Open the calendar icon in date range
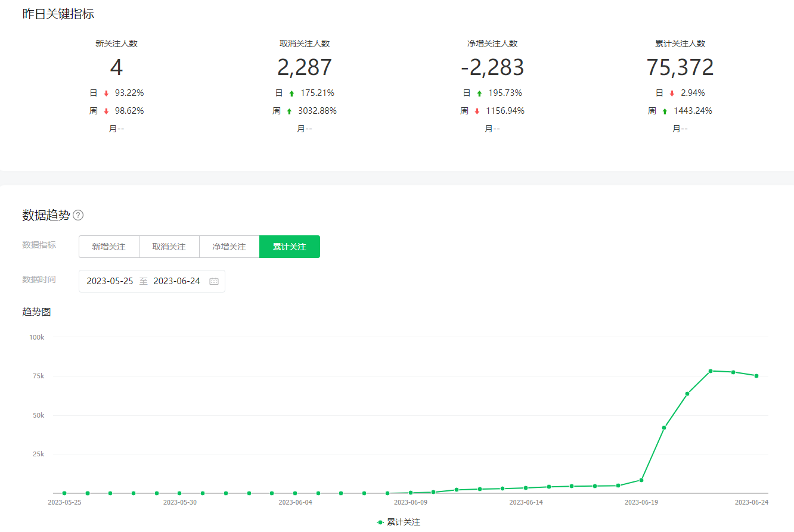Viewport: 794px width, 532px height. pyautogui.click(x=214, y=281)
